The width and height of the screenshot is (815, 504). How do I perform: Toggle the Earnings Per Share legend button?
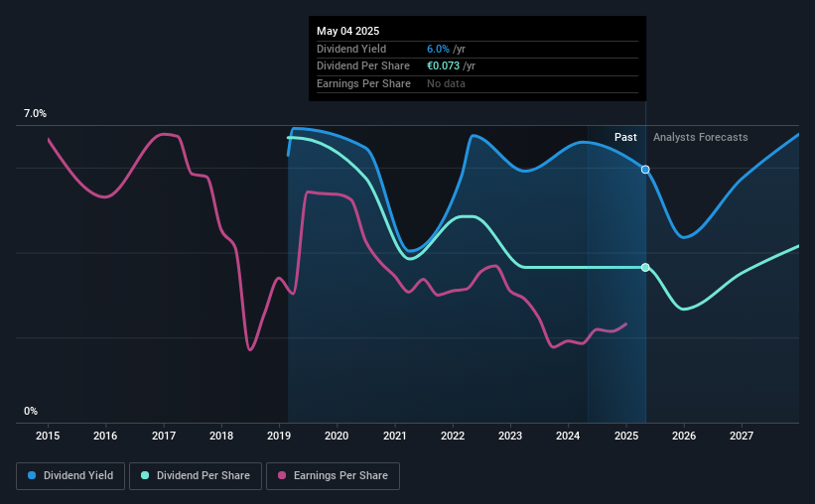point(333,476)
